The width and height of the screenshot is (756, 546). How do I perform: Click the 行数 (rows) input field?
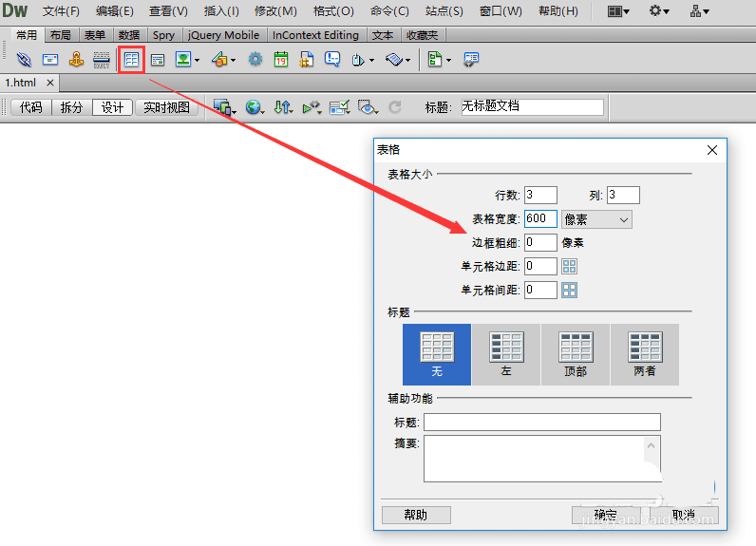point(540,196)
